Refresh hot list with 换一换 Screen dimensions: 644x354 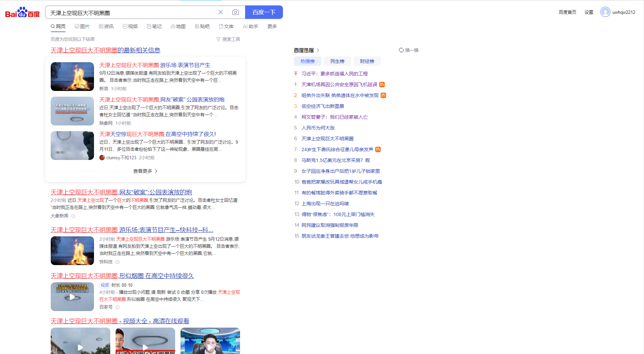pyautogui.click(x=409, y=50)
